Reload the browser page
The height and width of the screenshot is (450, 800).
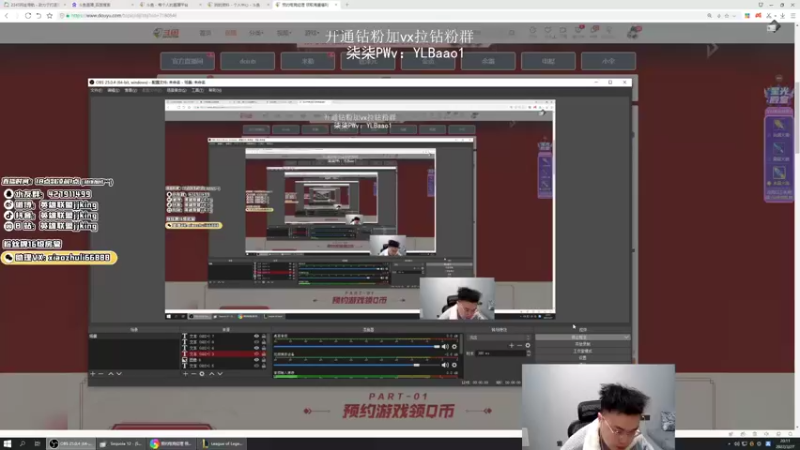pos(28,16)
